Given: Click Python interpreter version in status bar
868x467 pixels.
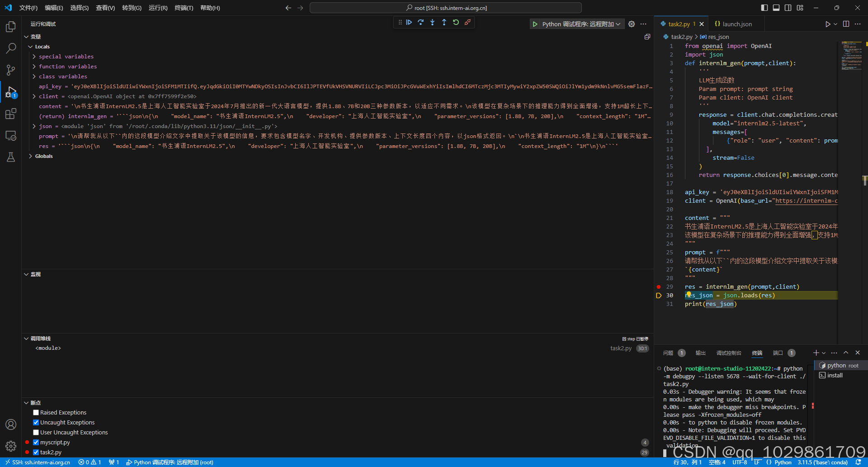Looking at the screenshot, I should (x=822, y=462).
